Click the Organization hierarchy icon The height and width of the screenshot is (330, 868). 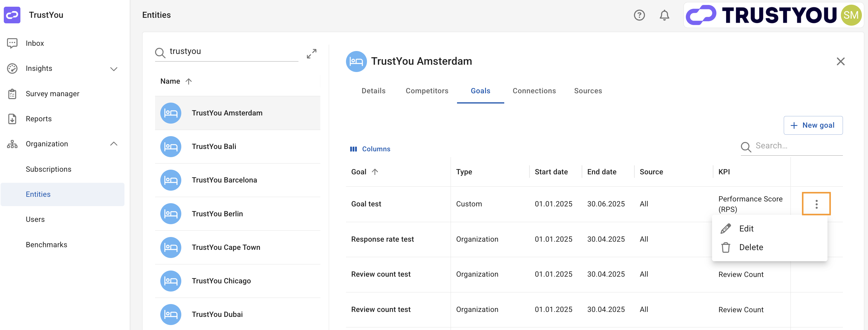[12, 144]
